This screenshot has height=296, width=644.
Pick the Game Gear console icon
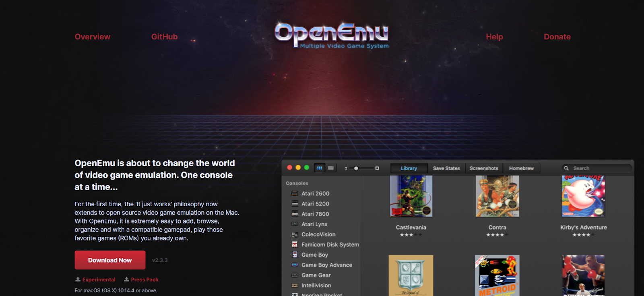295,275
